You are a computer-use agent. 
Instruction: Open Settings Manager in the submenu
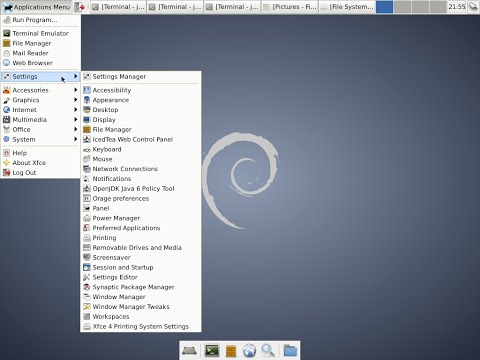pyautogui.click(x=141, y=77)
